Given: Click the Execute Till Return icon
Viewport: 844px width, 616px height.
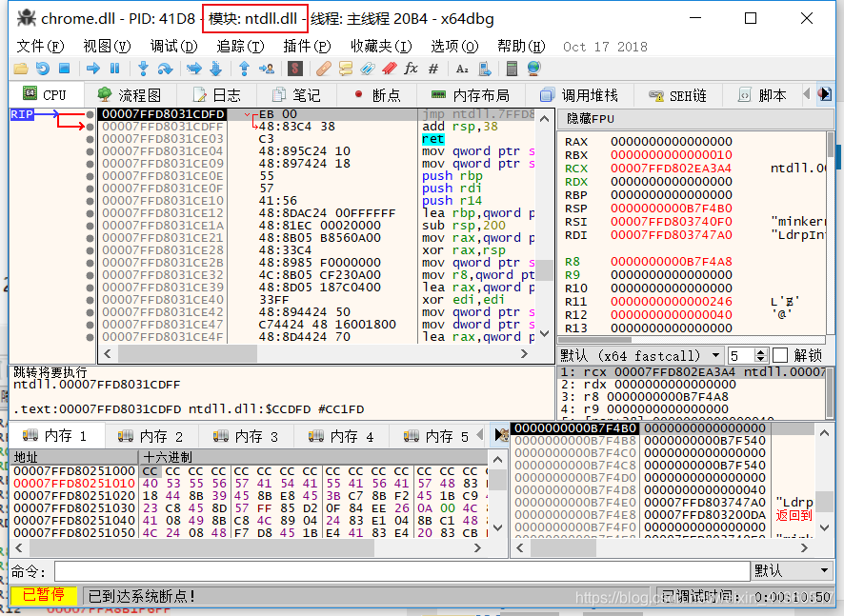Looking at the screenshot, I should (245, 69).
